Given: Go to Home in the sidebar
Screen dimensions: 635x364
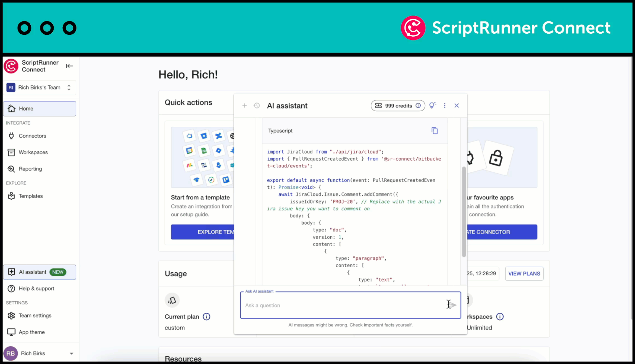Looking at the screenshot, I should (39, 109).
